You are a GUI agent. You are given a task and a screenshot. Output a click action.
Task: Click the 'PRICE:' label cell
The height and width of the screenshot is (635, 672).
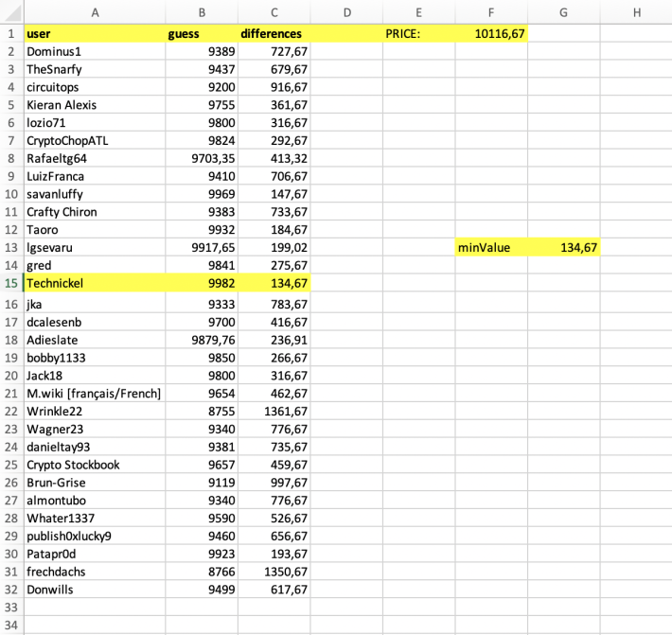click(x=418, y=33)
